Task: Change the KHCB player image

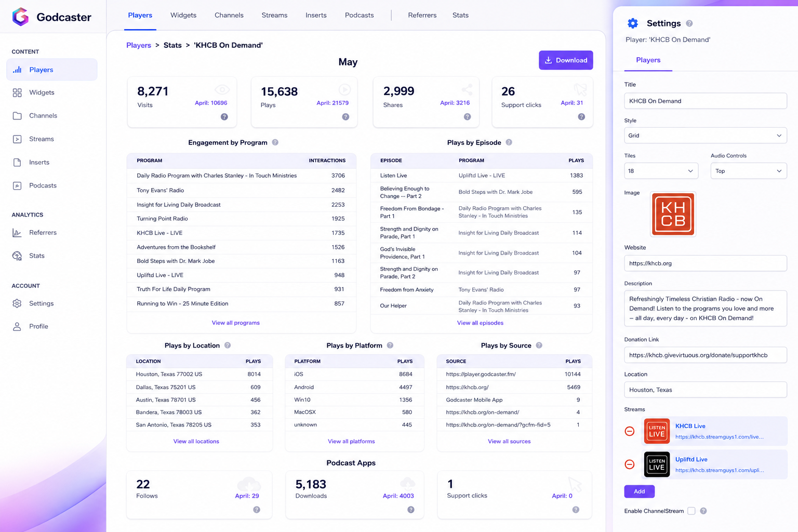Action: 673,214
